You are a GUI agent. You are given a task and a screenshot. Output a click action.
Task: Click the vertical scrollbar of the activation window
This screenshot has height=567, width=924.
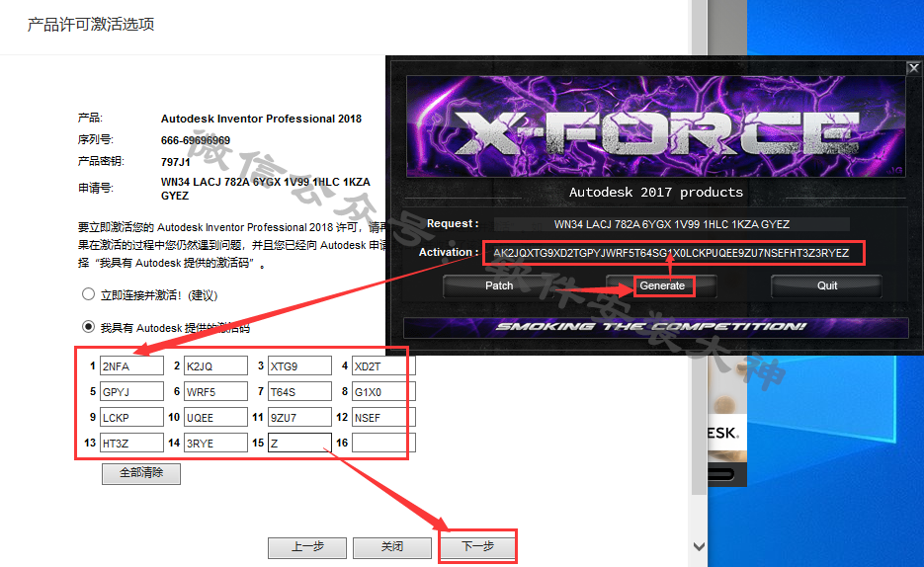click(699, 247)
